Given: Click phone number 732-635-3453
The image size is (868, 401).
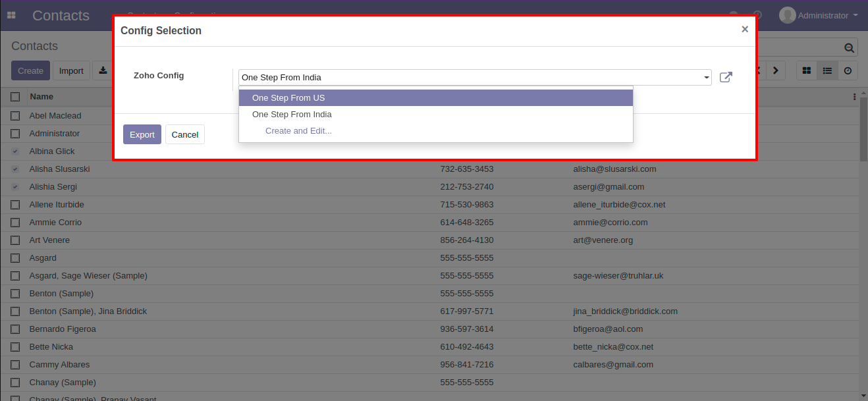Looking at the screenshot, I should click(467, 169).
